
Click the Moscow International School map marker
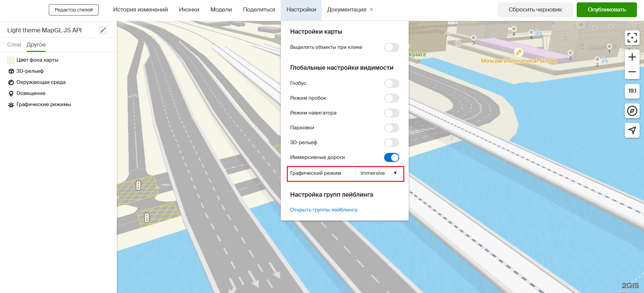point(518,52)
